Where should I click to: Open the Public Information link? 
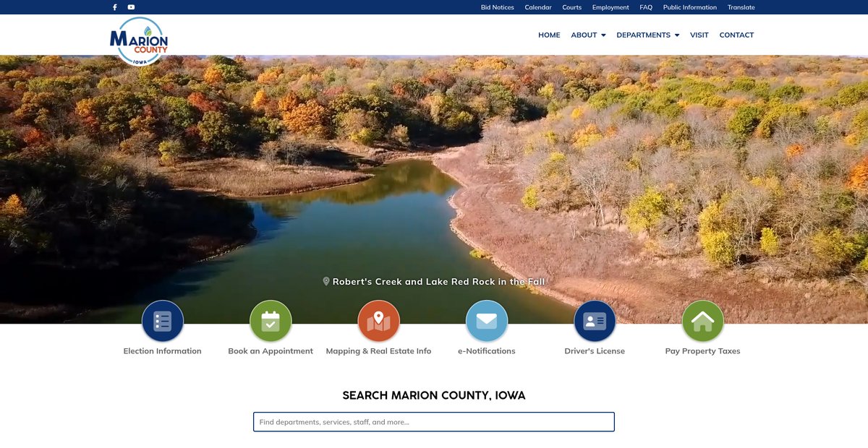coord(690,7)
